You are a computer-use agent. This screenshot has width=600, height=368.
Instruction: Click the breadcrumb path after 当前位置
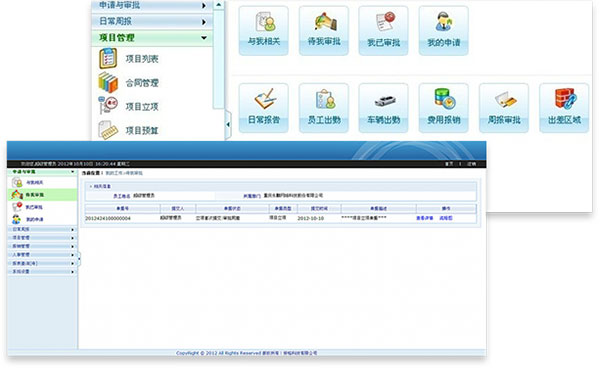coord(124,173)
